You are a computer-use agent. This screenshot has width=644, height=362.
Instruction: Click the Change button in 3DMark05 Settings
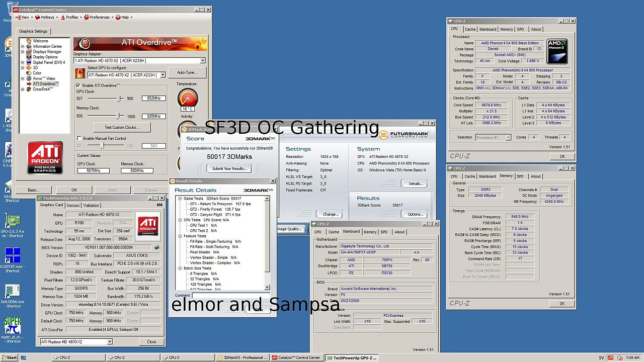(330, 214)
